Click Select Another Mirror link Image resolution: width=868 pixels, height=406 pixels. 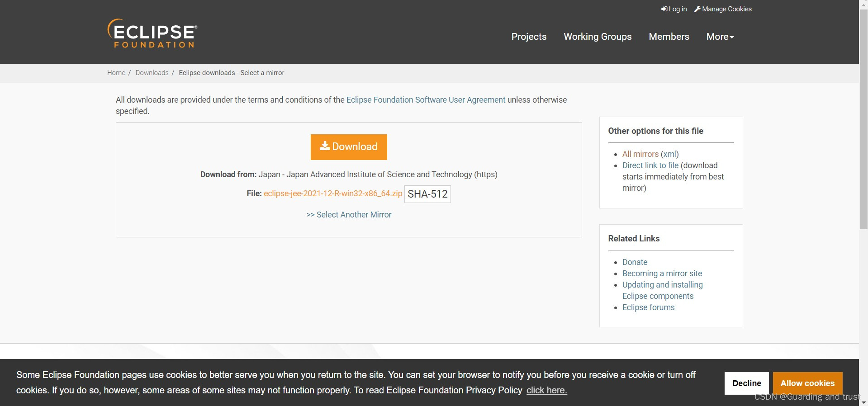click(349, 215)
